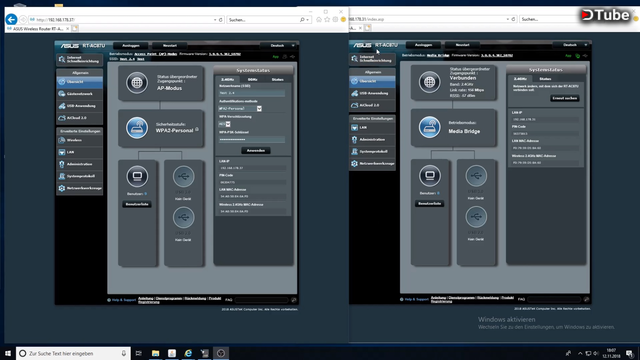Click Access Point mode link in left window
Viewport: 640px width, 360px height.
(x=156, y=54)
